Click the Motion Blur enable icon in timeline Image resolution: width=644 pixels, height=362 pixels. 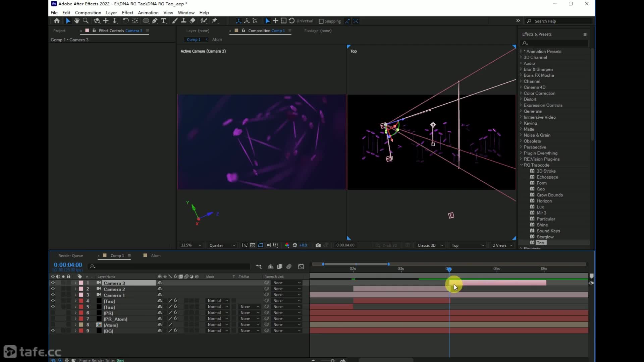coord(289,266)
